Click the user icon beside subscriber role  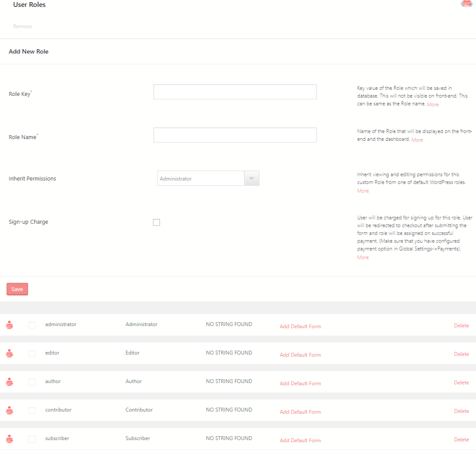tap(9, 439)
